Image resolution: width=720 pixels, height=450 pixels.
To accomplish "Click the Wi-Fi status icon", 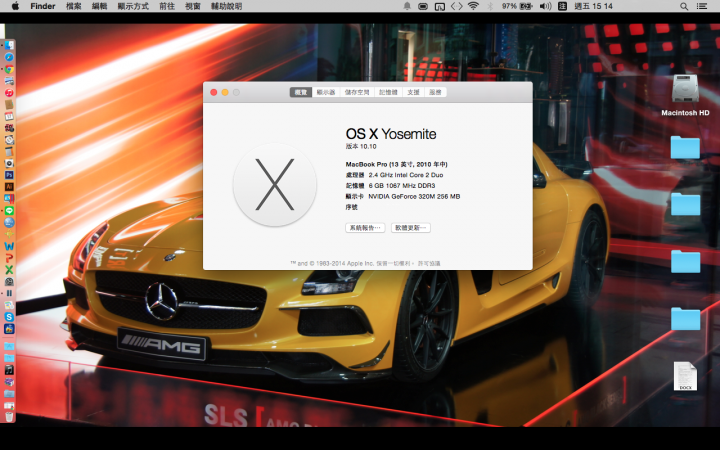I will (x=473, y=6).
